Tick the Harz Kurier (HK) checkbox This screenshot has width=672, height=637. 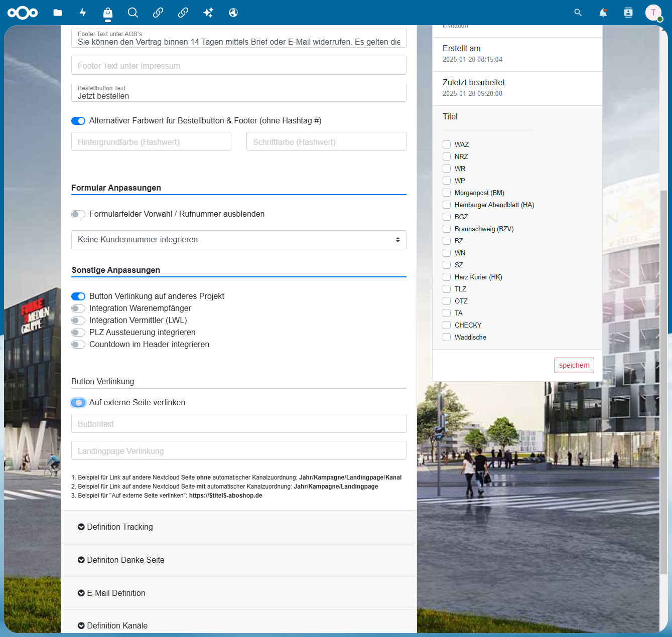pyautogui.click(x=447, y=277)
